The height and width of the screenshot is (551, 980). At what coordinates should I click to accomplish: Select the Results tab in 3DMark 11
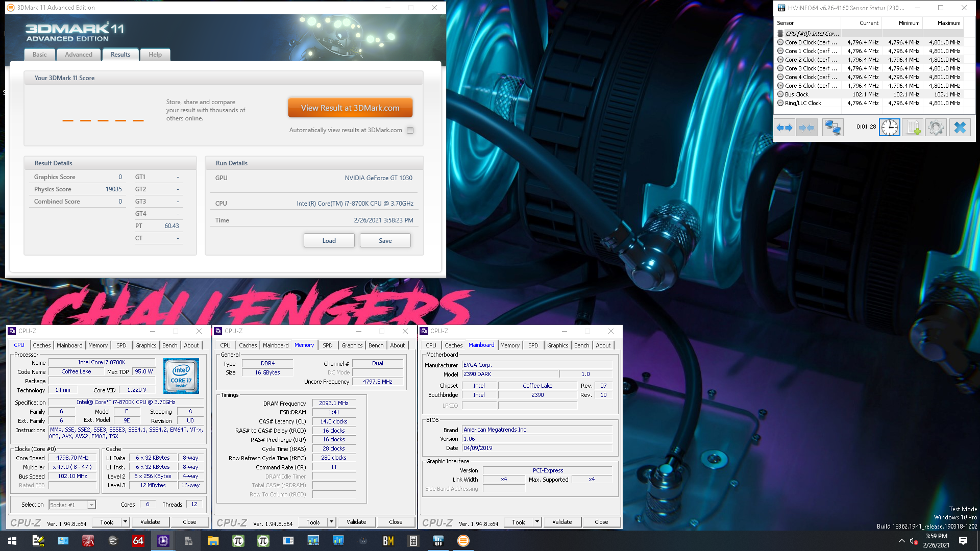(120, 55)
